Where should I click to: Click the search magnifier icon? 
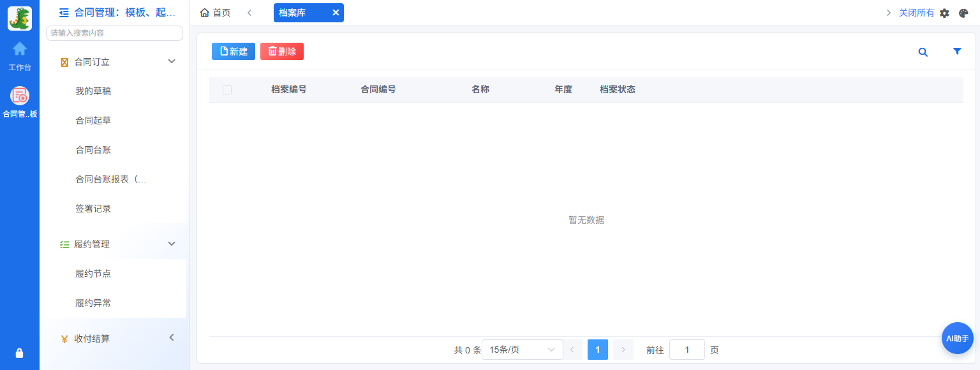pos(923,52)
